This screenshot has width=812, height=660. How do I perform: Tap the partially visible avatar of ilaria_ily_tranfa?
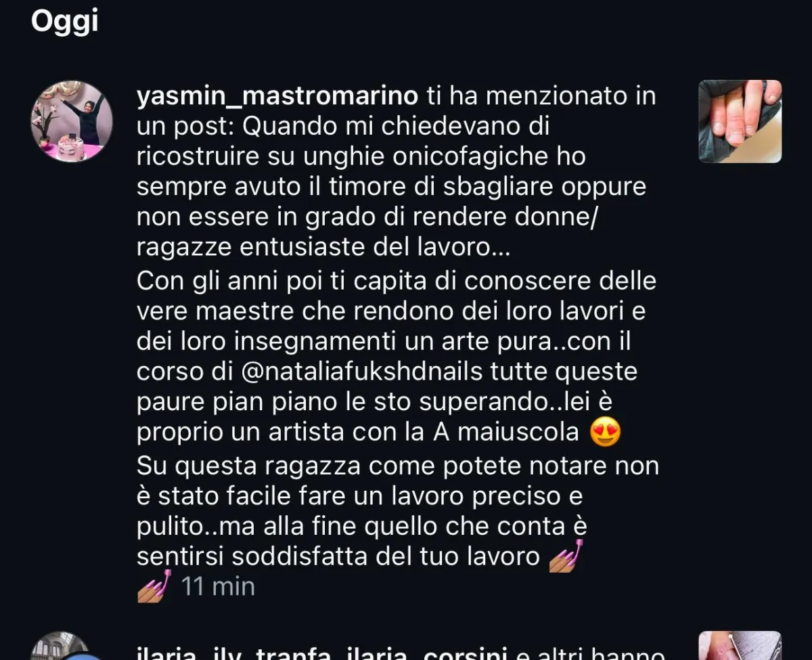click(61, 646)
